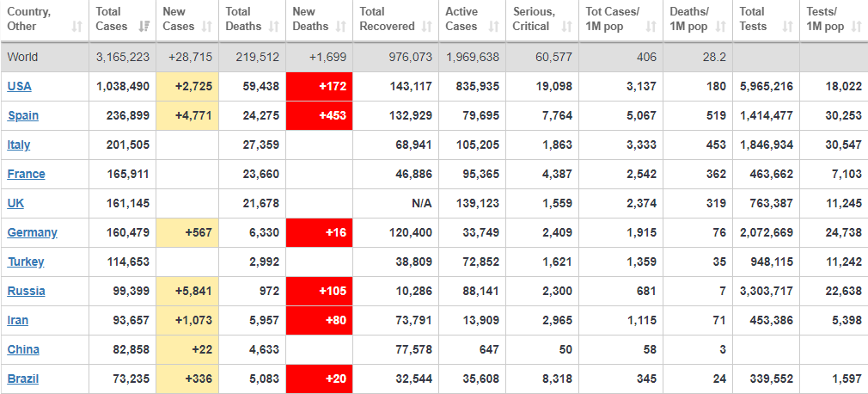Click sort icon next to Total Deaths
The image size is (868, 394).
coord(276,27)
